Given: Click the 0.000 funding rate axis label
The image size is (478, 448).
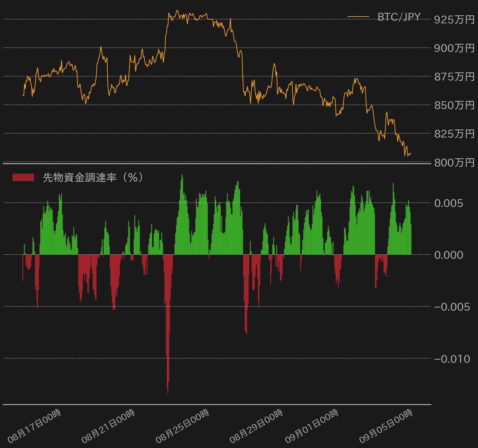Looking at the screenshot, I should click(449, 255).
